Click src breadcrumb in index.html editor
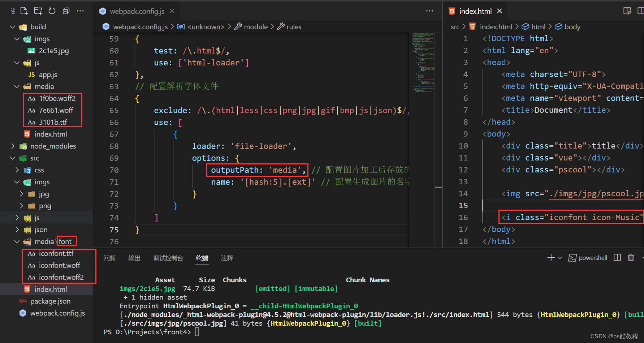This screenshot has height=343, width=644. click(455, 27)
